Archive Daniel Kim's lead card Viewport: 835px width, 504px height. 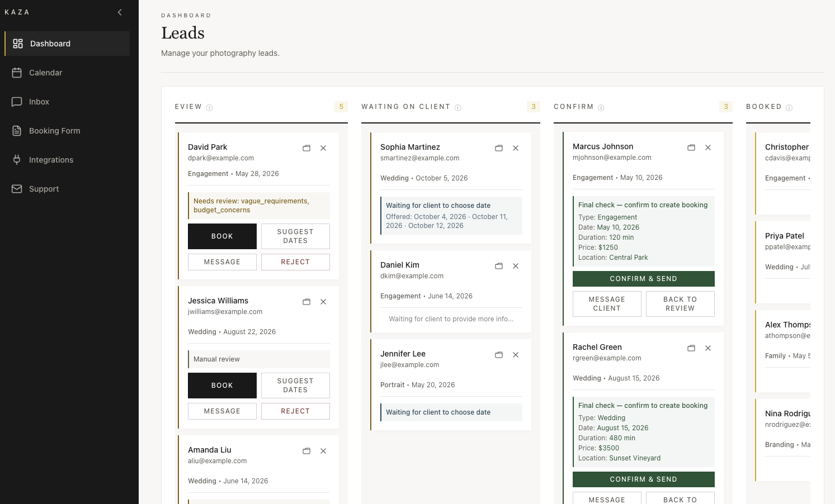click(499, 266)
